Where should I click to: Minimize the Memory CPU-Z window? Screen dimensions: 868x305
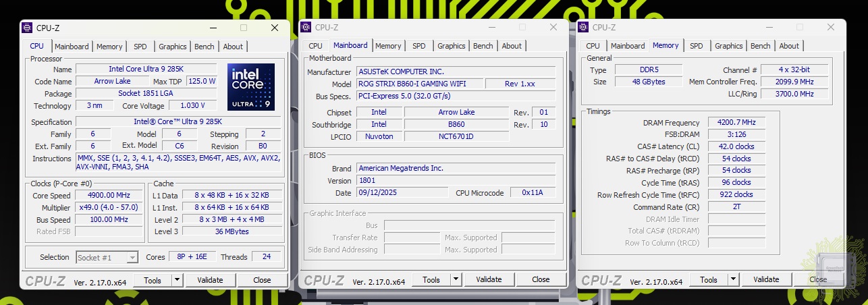(769, 27)
